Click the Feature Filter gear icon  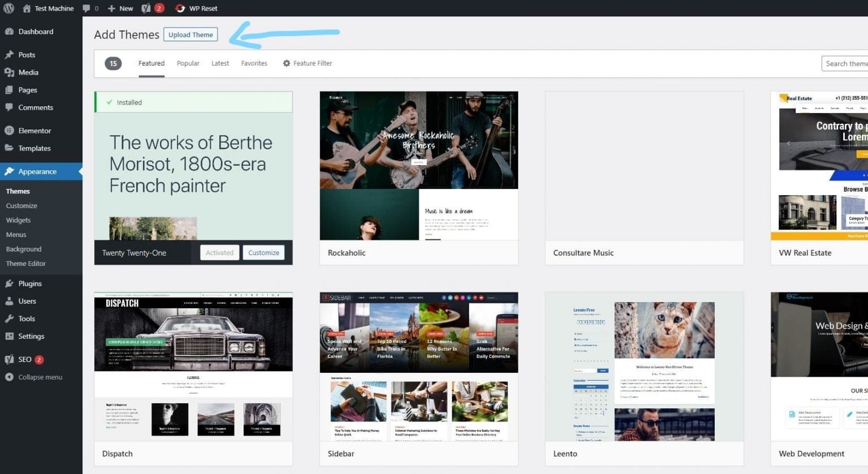click(x=287, y=63)
